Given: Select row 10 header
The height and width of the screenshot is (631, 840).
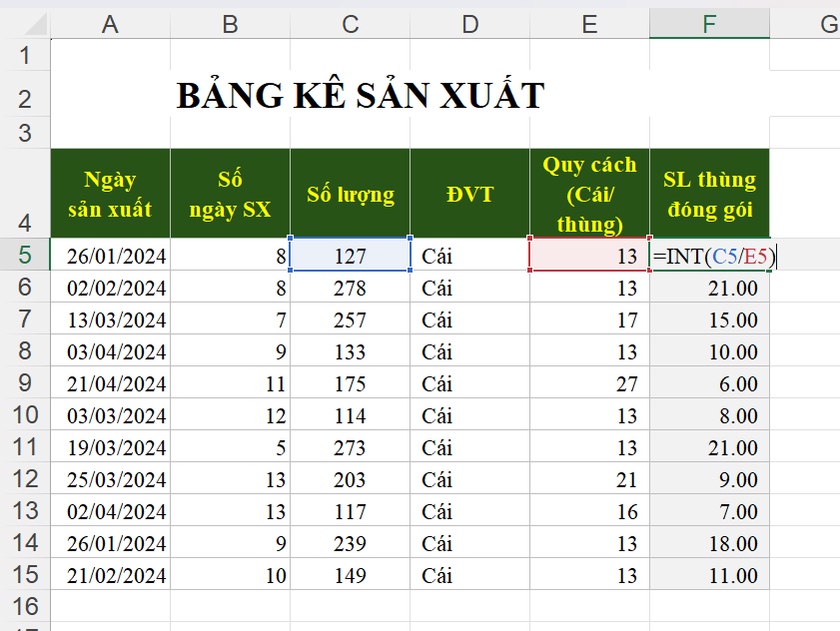Looking at the screenshot, I should pyautogui.click(x=25, y=414).
